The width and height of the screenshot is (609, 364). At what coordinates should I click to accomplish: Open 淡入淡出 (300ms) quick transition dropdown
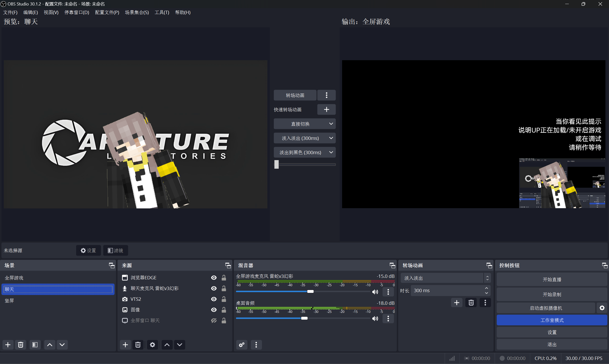tap(305, 138)
